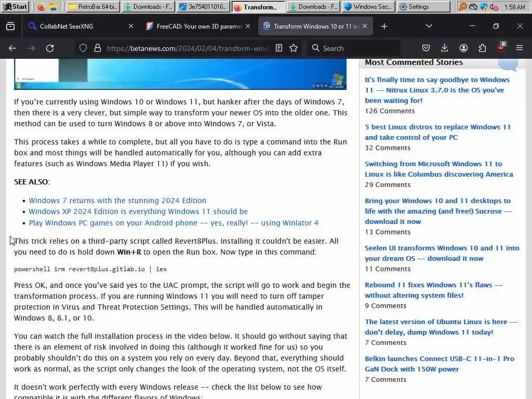View site security padlock info

click(x=98, y=48)
